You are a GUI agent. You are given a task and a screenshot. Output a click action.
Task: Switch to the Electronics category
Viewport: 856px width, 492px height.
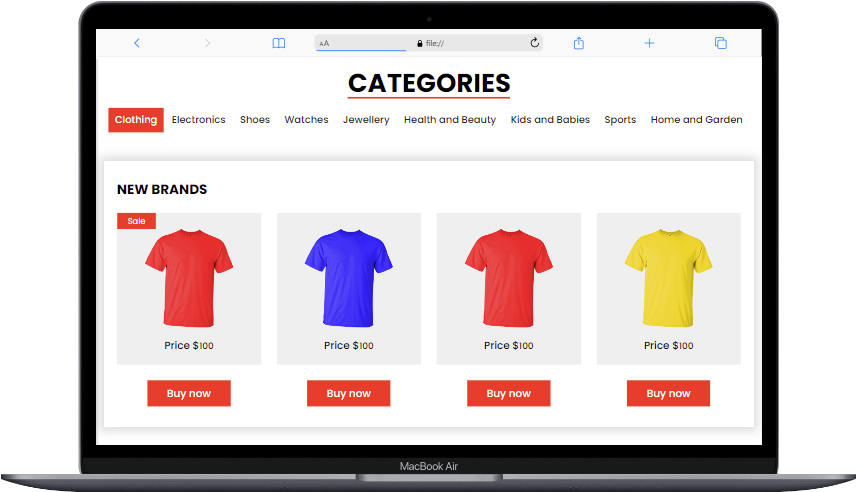pos(198,120)
